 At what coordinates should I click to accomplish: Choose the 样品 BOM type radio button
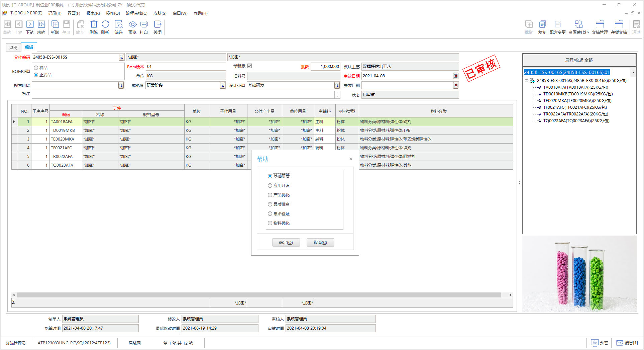point(36,68)
